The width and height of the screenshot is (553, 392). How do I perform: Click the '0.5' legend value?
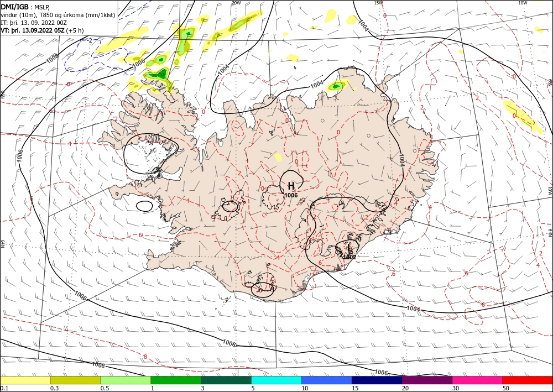(105, 388)
